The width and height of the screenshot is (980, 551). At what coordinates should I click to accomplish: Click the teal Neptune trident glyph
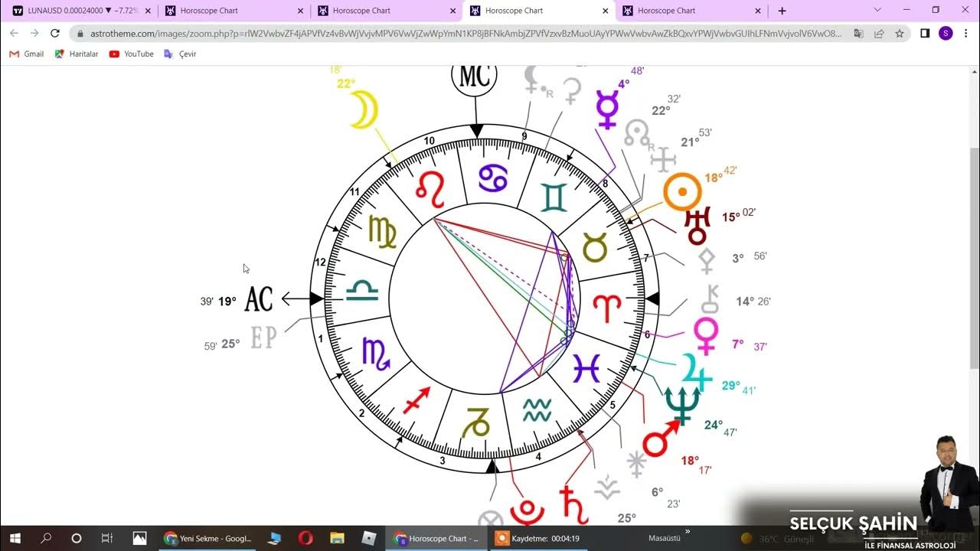[681, 406]
